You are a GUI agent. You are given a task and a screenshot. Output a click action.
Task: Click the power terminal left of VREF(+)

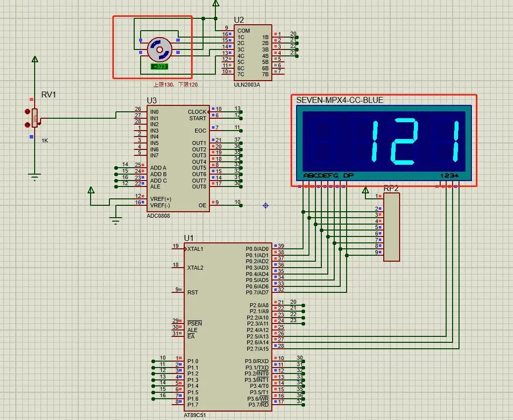click(91, 190)
